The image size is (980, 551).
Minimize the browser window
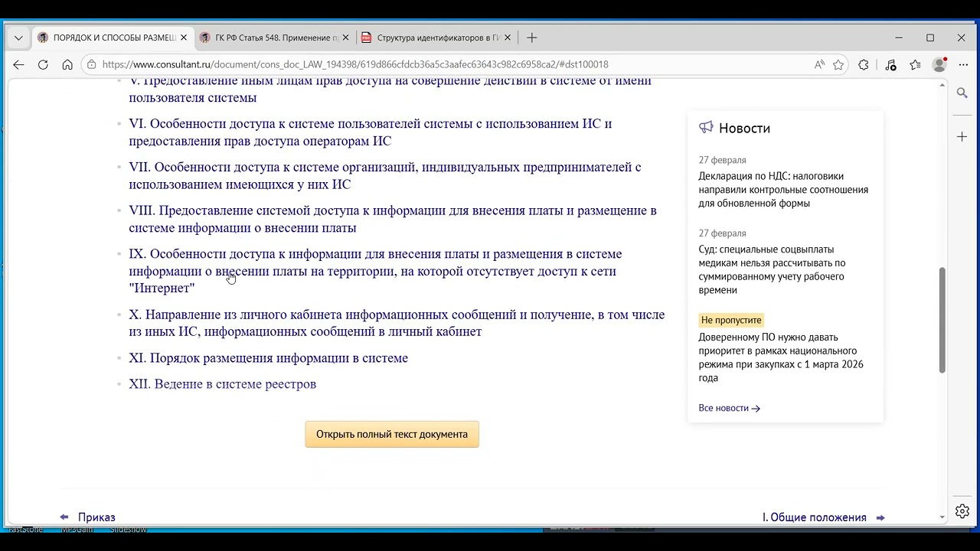point(899,37)
